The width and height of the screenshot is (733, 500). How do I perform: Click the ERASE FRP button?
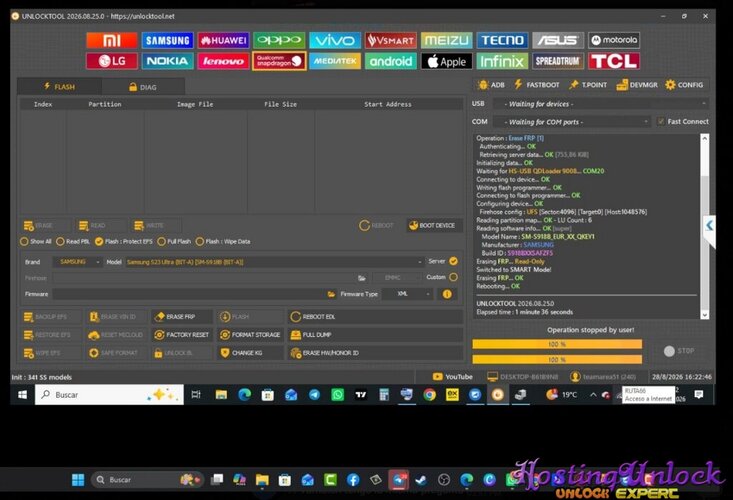pos(182,317)
